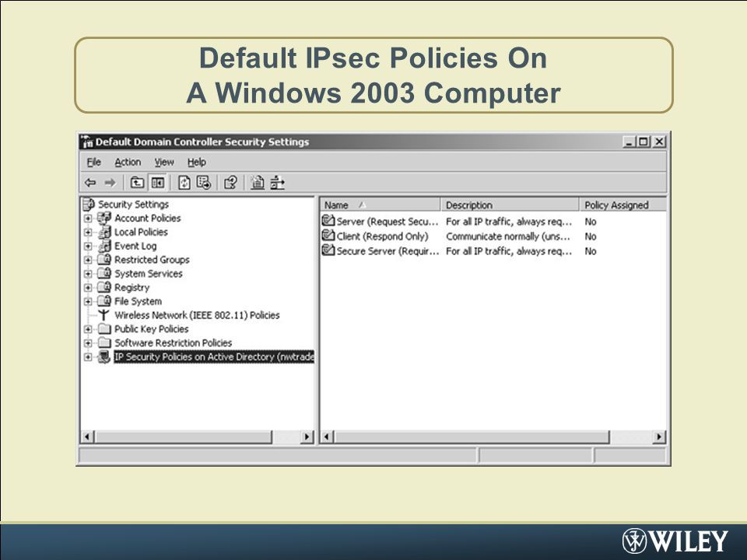Click the window title bar system icon
Screen dimensions: 747x560
[86, 142]
